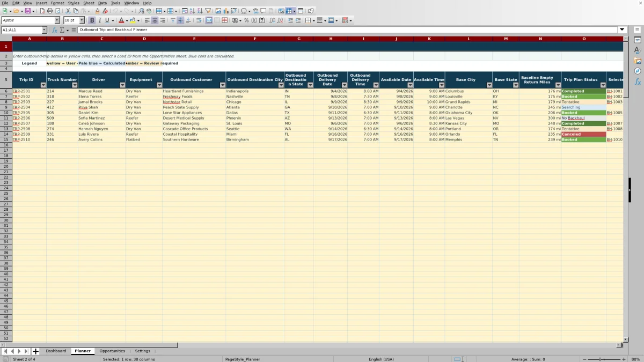Image resolution: width=644 pixels, height=362 pixels.
Task: Open the sidebar Properties icon
Action: 638,40
